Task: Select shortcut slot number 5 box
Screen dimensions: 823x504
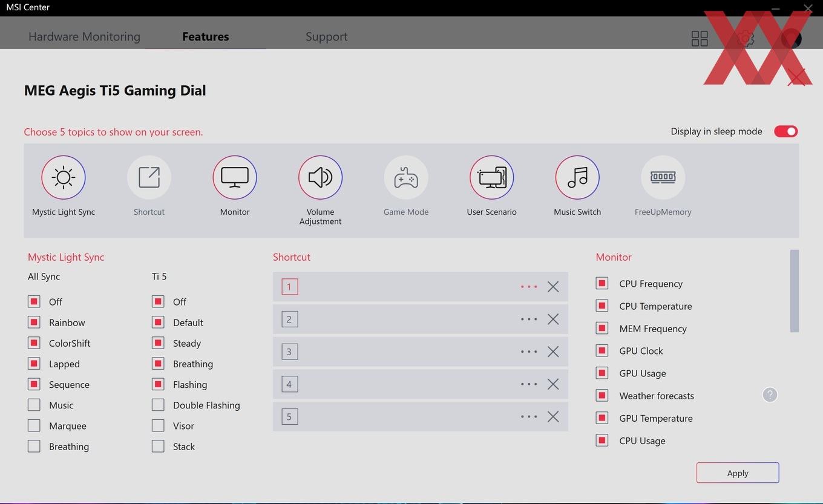Action: click(x=289, y=417)
